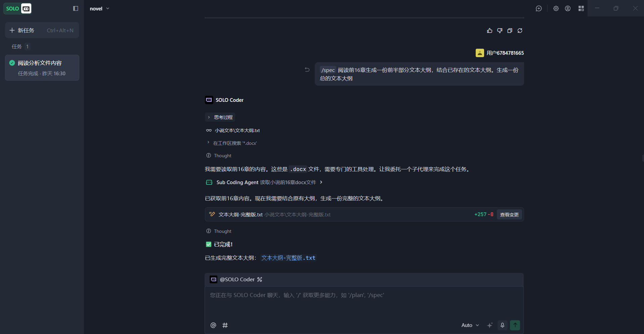644x334 pixels.
Task: Open the Auto model dropdown
Action: point(470,325)
